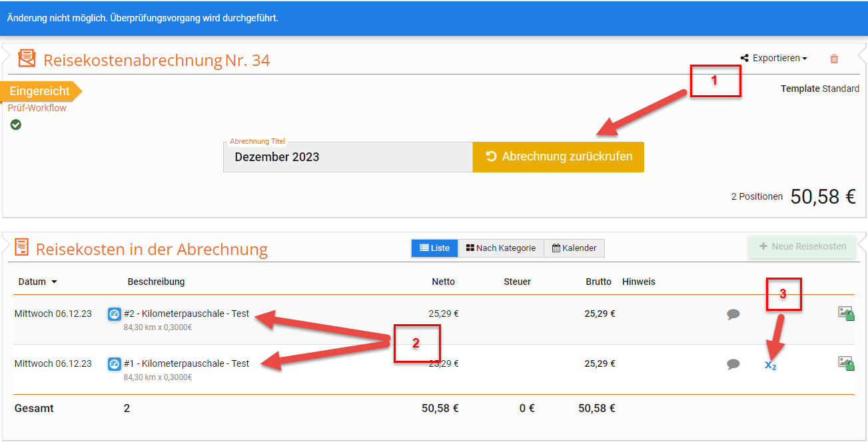This screenshot has width=868, height=444.
Task: Open the Exportieren dropdown menu
Action: (774, 59)
